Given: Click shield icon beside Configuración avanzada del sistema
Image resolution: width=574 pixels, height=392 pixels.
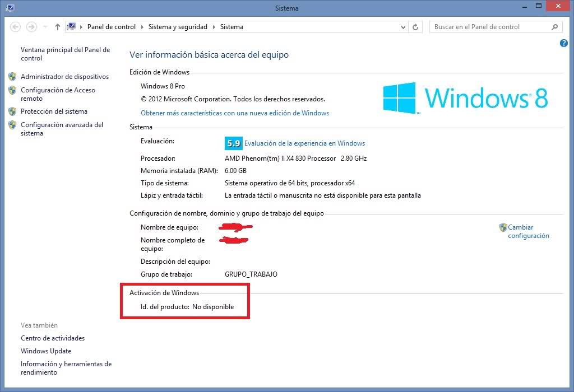Looking at the screenshot, I should [x=12, y=125].
